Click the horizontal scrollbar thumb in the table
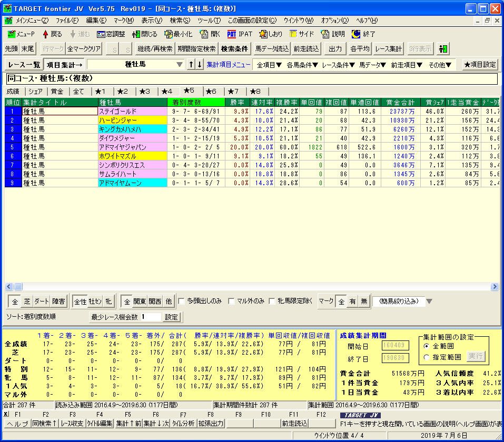The height and width of the screenshot is (442, 504). [x=18, y=287]
